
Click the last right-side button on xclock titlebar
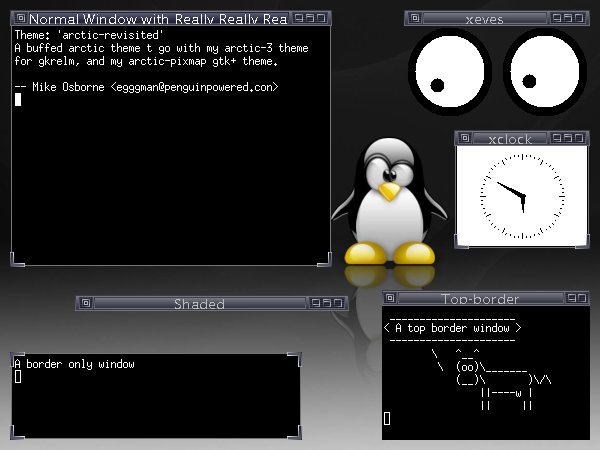[579, 138]
